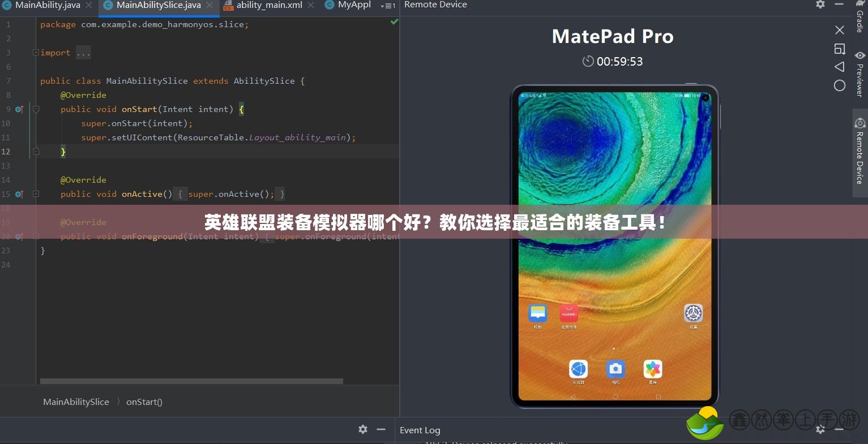Click the closing brace on line 23
868x444 pixels.
(42, 251)
